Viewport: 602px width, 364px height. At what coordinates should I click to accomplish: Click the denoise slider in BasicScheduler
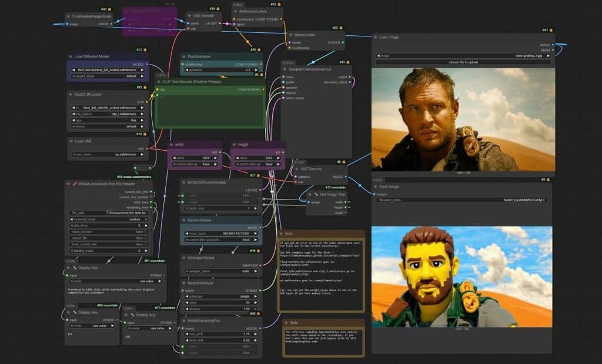[221, 309]
